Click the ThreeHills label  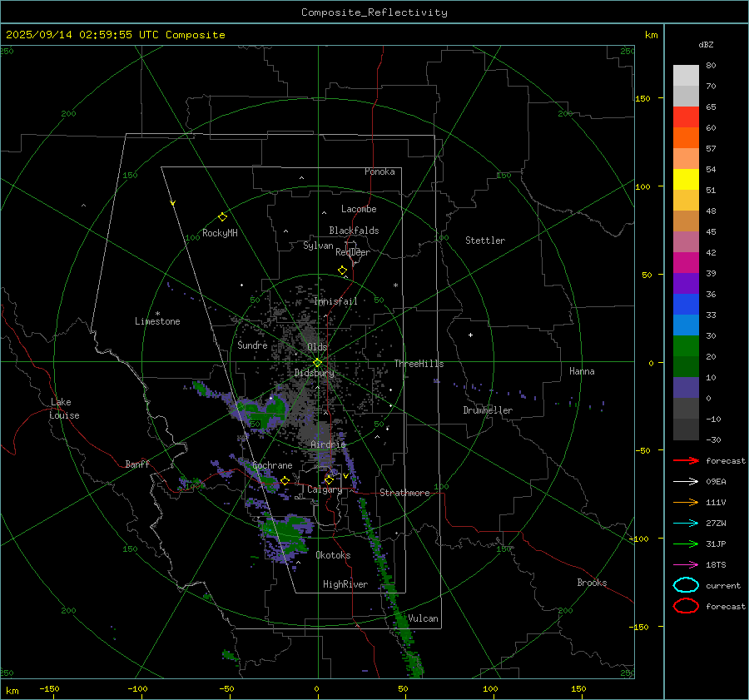pyautogui.click(x=419, y=364)
